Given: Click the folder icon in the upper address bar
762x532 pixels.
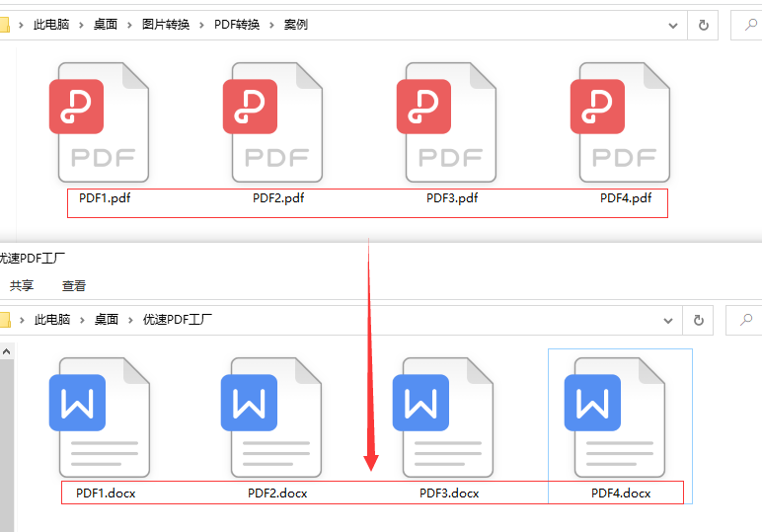Looking at the screenshot, I should click(x=5, y=25).
